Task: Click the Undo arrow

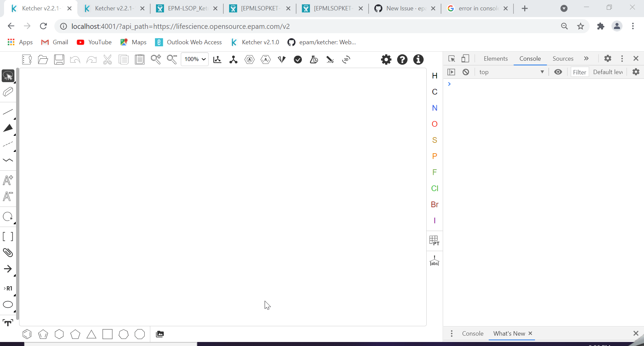Action: [x=75, y=60]
